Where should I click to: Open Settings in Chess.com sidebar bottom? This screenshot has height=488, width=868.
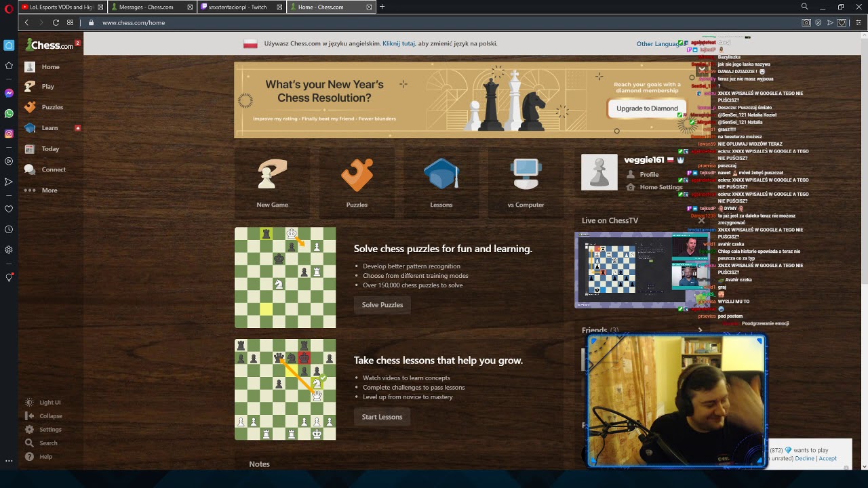pos(44,430)
